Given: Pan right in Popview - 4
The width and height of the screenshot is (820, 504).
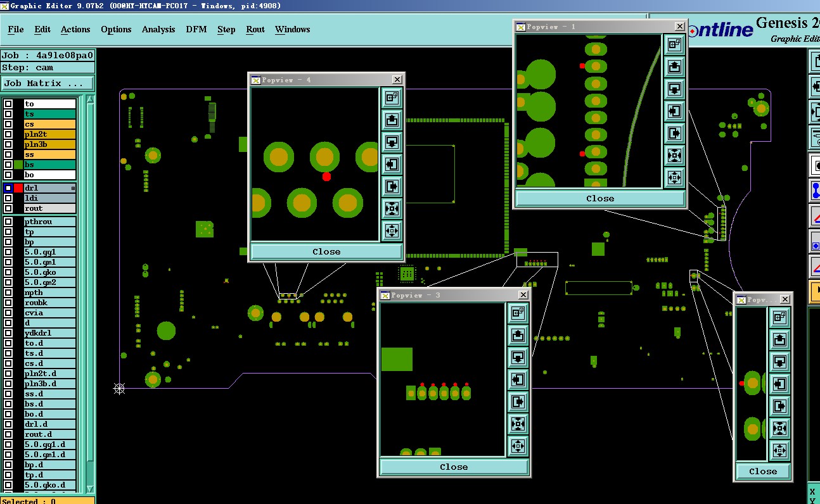Looking at the screenshot, I should point(392,186).
